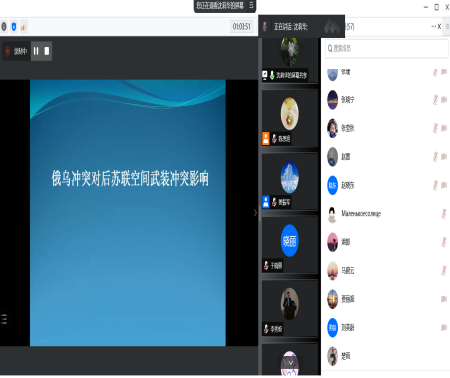Stop the meeting recording

coord(47,51)
